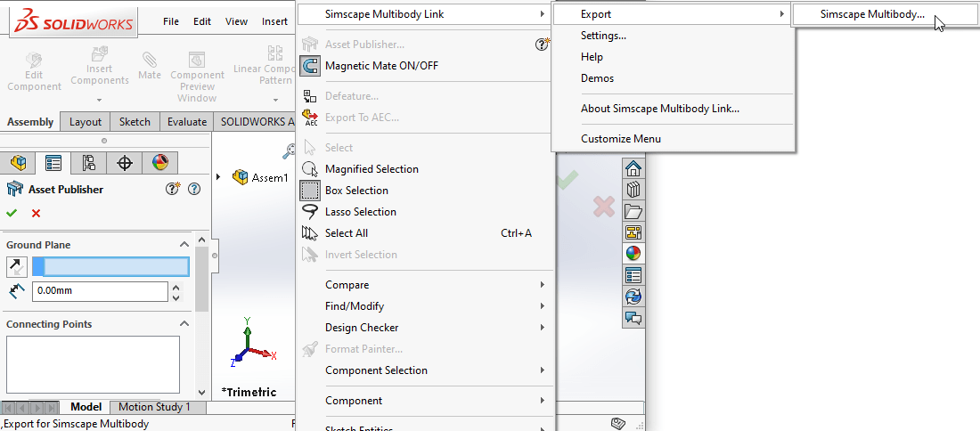The width and height of the screenshot is (980, 431).
Task: Open DisplayManager color sphere tab
Action: tap(160, 163)
